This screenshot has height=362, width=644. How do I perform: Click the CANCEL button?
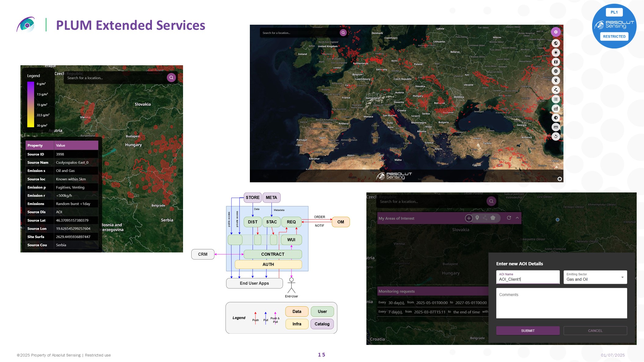tap(595, 331)
